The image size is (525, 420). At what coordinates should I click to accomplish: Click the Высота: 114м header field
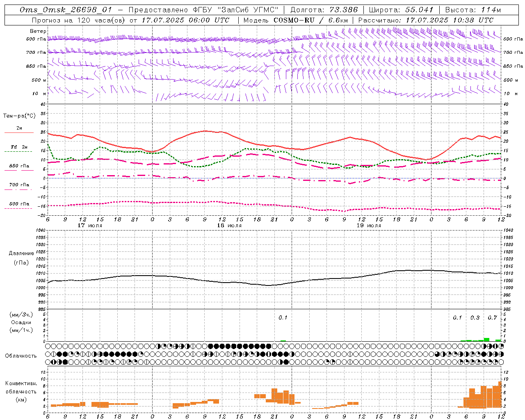[x=473, y=10]
